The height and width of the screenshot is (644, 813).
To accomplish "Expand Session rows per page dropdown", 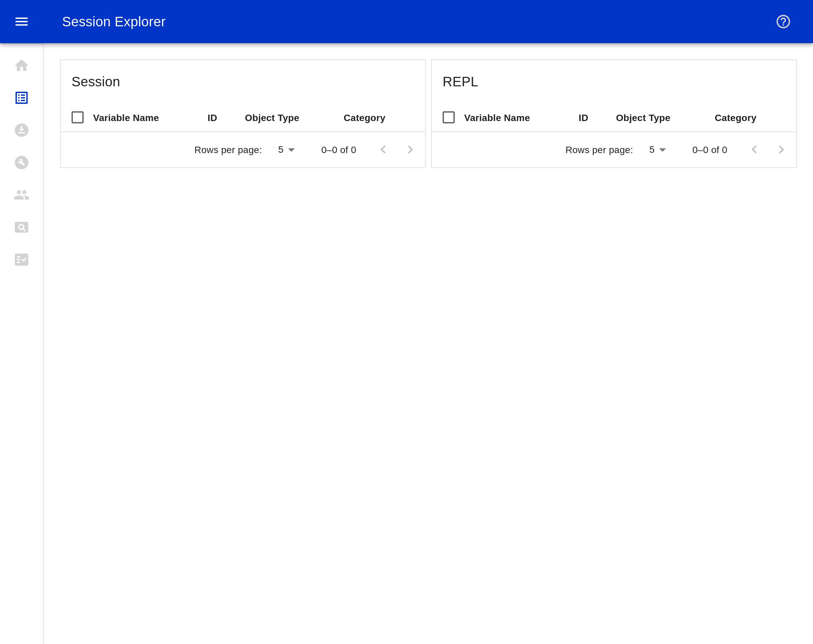I will 286,150.
